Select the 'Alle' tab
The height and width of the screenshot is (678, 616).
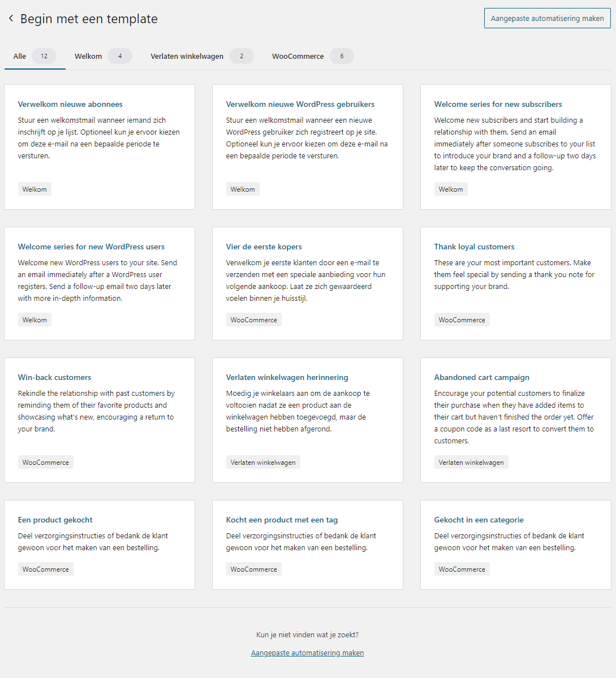tap(35, 56)
